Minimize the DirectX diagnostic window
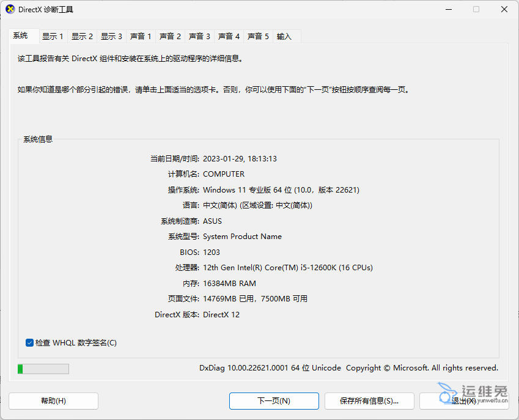This screenshot has height=420, width=519. tap(448, 10)
